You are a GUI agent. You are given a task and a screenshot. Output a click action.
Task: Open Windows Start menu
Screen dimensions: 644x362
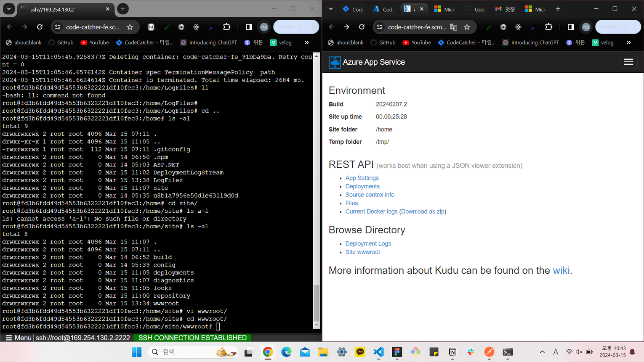coord(136,352)
